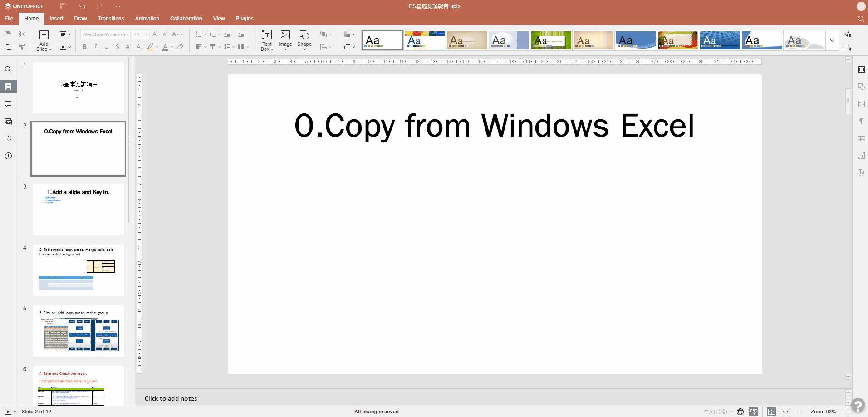Image resolution: width=868 pixels, height=417 pixels.
Task: Toggle italic text formatting
Action: (95, 47)
